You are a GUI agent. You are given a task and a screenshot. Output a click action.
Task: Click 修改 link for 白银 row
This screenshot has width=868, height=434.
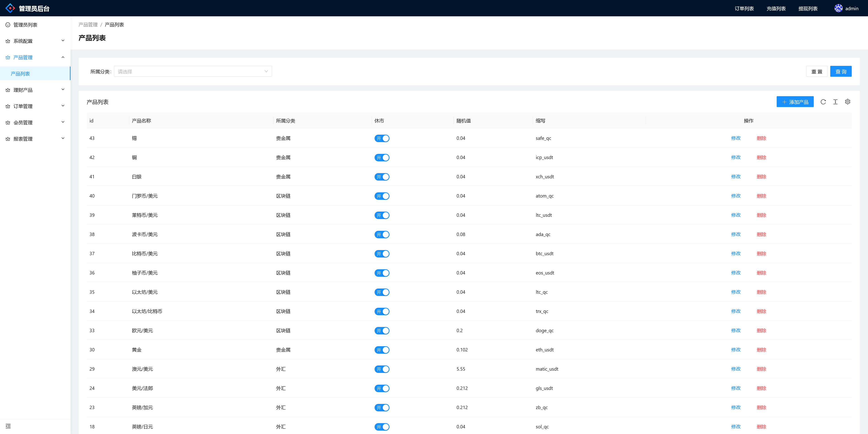pos(736,176)
